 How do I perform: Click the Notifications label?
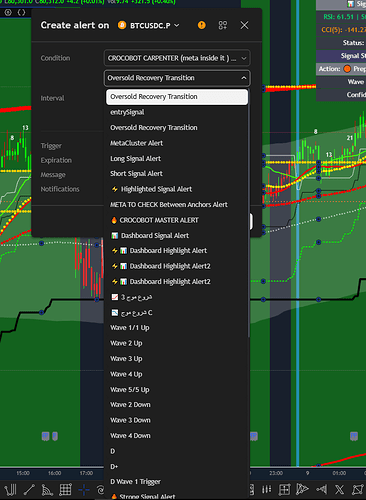[x=60, y=189]
